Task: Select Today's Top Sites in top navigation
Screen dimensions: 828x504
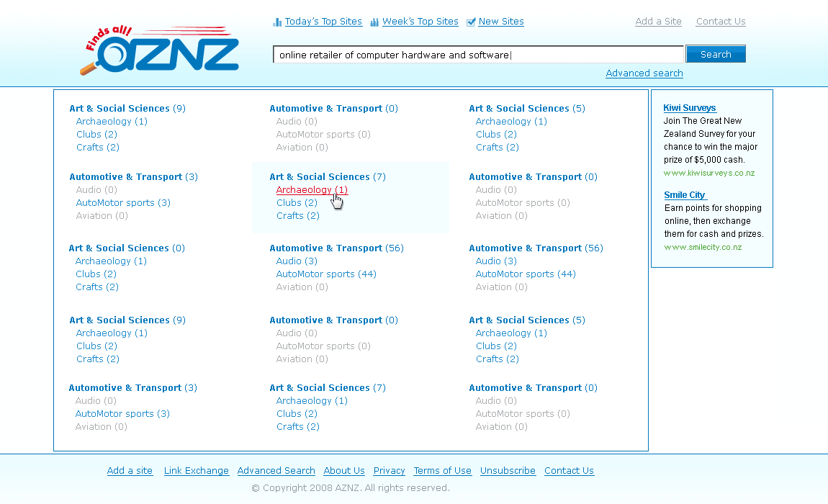Action: pyautogui.click(x=323, y=21)
